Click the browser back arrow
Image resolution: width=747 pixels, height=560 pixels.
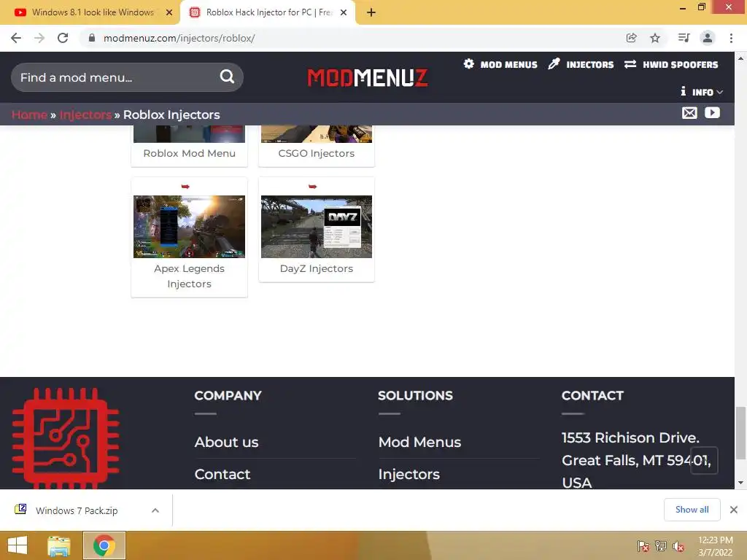(x=16, y=38)
